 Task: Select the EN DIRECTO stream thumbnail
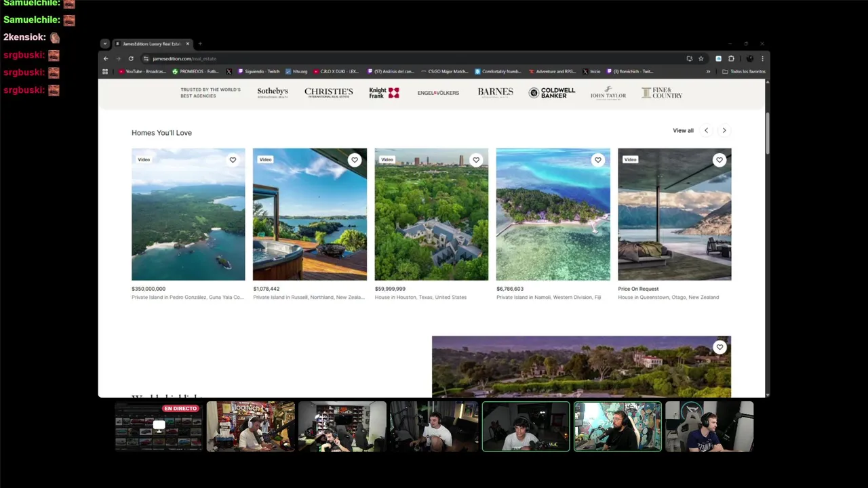coord(158,426)
